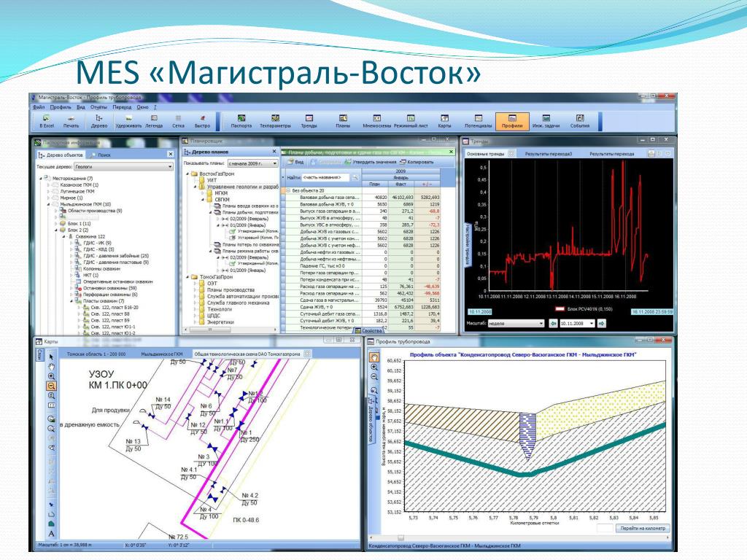The height and width of the screenshot is (560, 747).
Task: Collapse the 'ТомскГазПром' plans tree node
Action: point(187,276)
